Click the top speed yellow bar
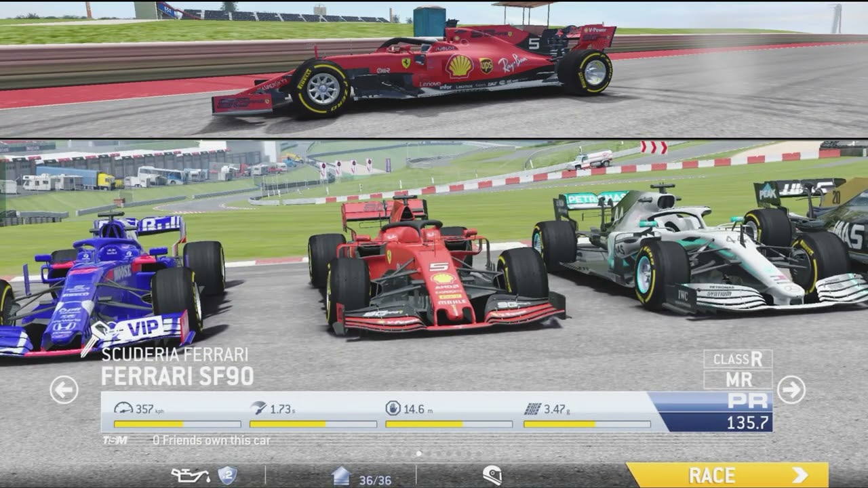Image resolution: width=868 pixels, height=488 pixels. pyautogui.click(x=177, y=424)
